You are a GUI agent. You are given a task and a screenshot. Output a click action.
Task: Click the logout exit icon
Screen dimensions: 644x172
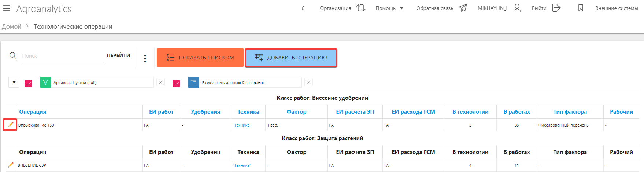pyautogui.click(x=556, y=8)
